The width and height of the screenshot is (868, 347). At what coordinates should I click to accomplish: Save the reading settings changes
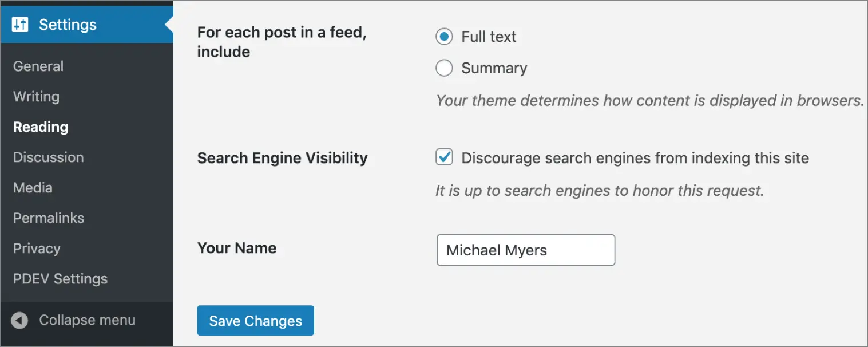[x=255, y=321]
